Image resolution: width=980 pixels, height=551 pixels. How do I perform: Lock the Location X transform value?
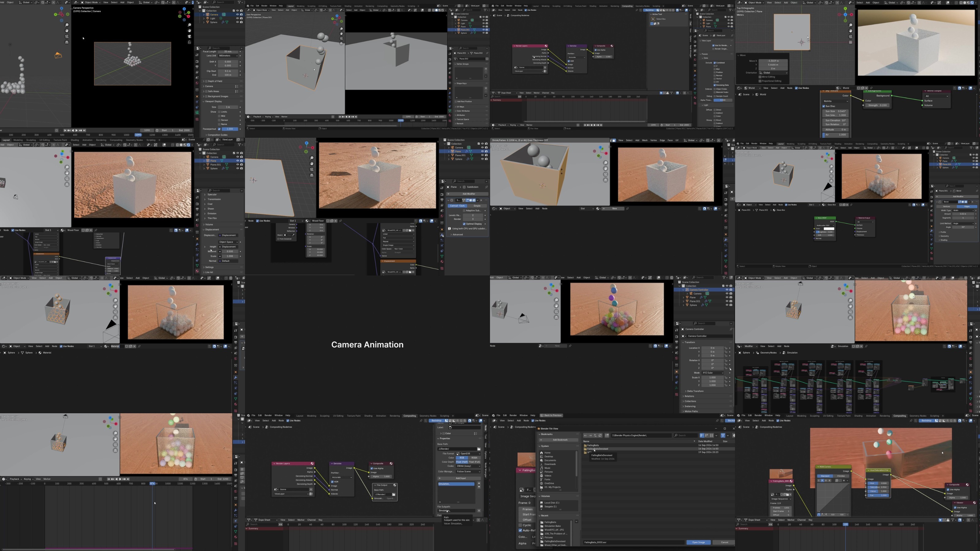click(726, 348)
